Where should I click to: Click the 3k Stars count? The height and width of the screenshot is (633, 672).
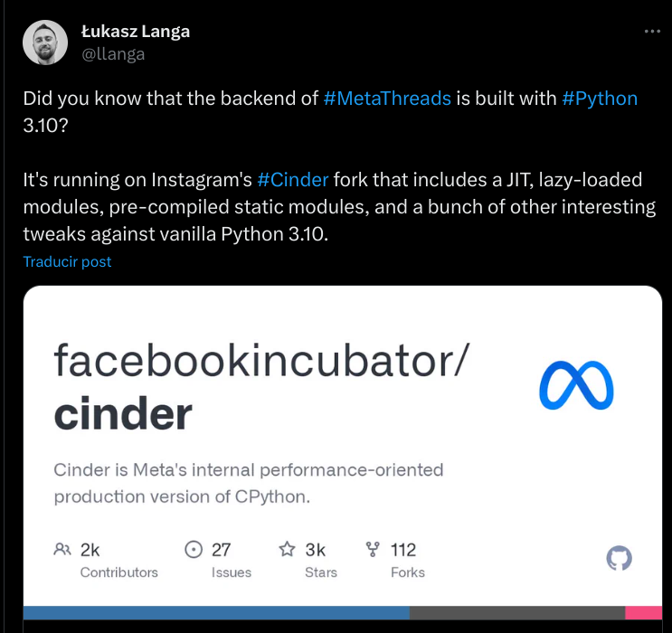tap(316, 549)
